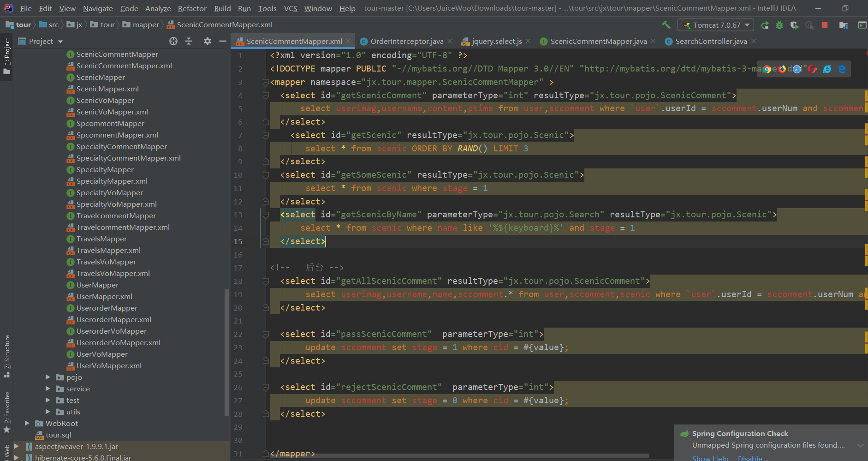Open the VCS menu

(x=291, y=8)
